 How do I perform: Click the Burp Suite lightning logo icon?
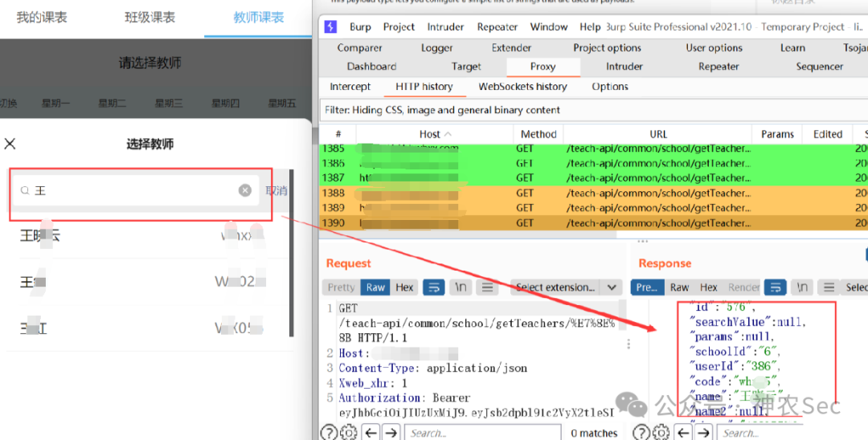pos(330,26)
